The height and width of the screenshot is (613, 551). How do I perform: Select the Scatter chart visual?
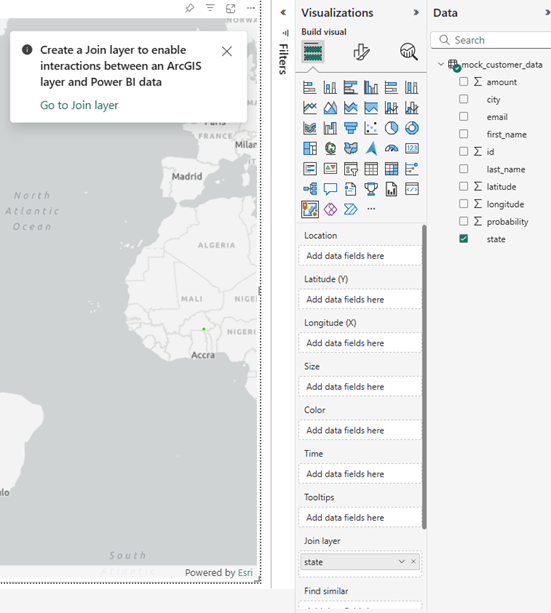point(371,128)
